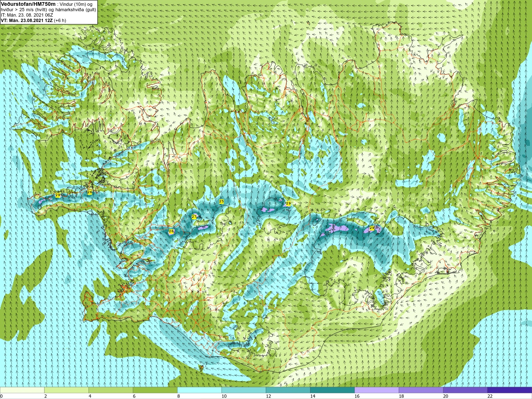532x399 pixels.
Task: Select the 14–16 m/s dark teal swatch
Action: [x=332, y=390]
